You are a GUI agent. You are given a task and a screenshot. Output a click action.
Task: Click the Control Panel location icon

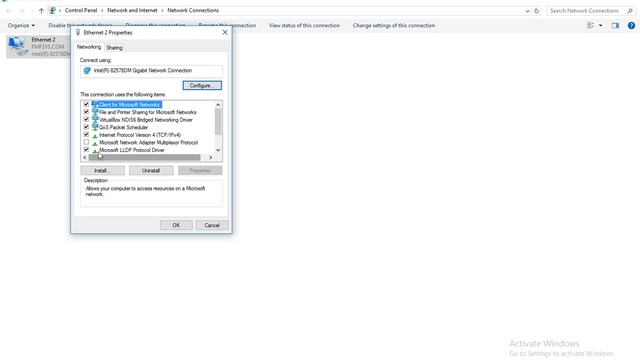point(52,11)
